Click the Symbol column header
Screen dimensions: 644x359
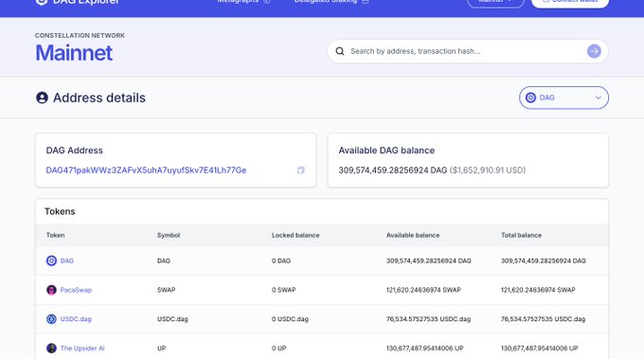pyautogui.click(x=169, y=235)
